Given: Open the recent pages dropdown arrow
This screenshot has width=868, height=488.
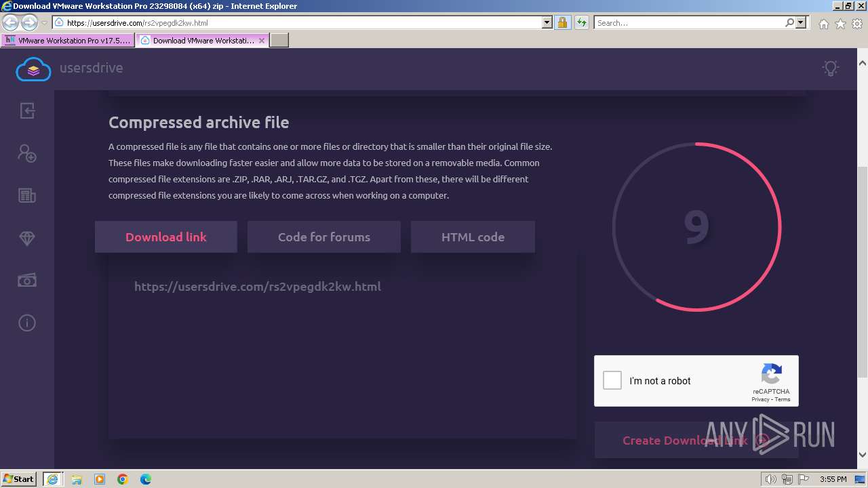Looking at the screenshot, I should coord(44,23).
